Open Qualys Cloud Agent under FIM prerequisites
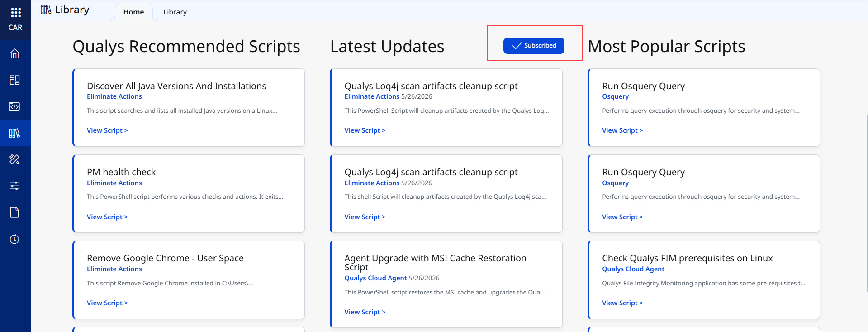868x332 pixels. (633, 269)
